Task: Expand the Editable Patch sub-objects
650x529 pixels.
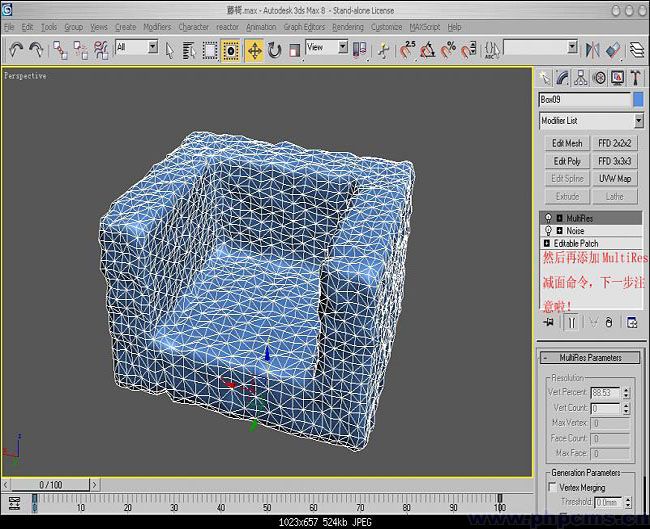Action: click(x=547, y=243)
